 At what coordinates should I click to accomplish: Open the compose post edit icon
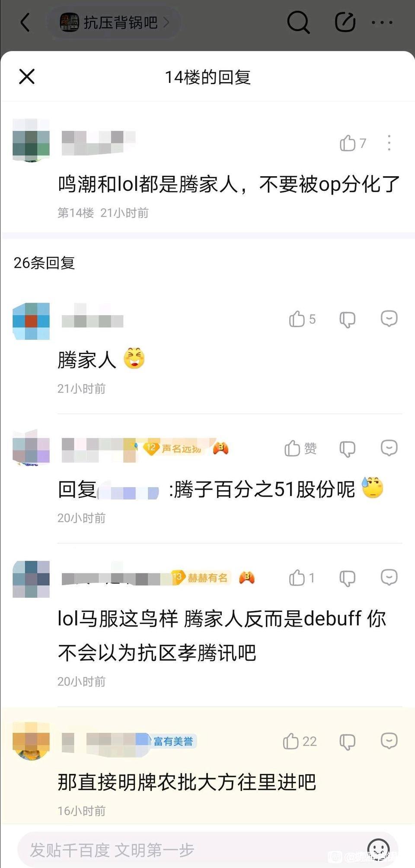click(345, 22)
